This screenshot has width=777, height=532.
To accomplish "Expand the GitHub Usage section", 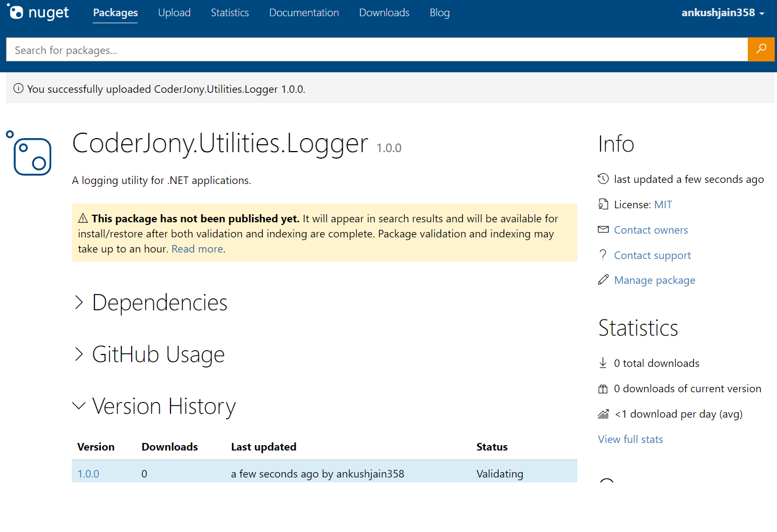I will [149, 354].
